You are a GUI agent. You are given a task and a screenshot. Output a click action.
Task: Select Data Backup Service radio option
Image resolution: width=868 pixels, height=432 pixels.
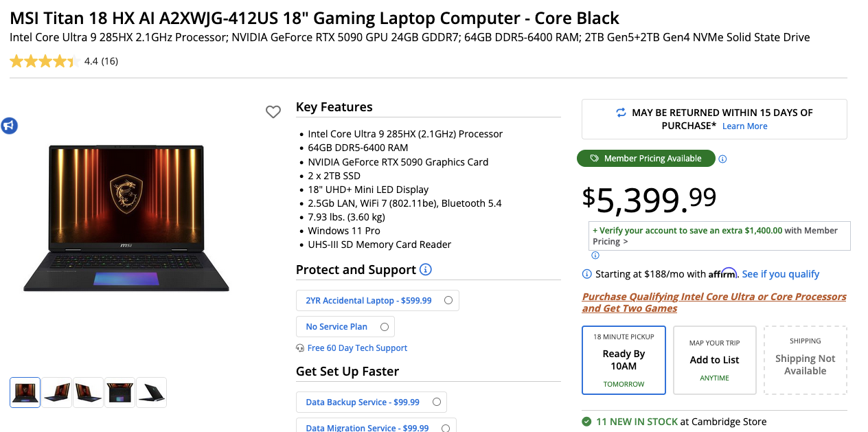(437, 402)
